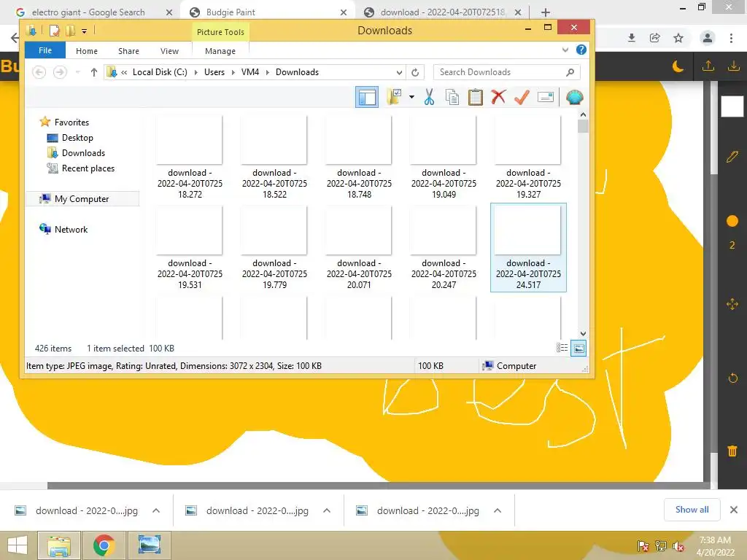
Task: Select Network in the navigation pane
Action: (71, 230)
